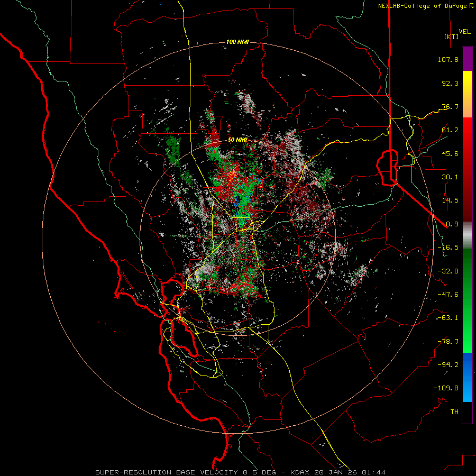
Task: Select the -109.8 velocity scale value
Action: click(446, 388)
